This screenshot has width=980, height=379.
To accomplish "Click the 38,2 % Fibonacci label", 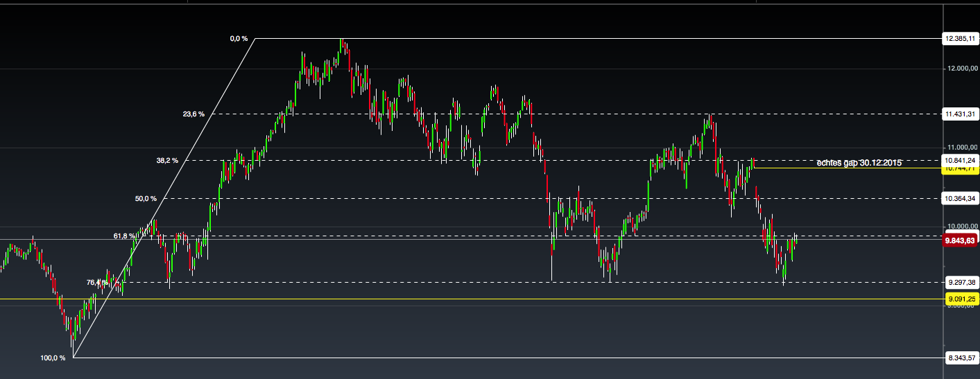I will point(167,161).
